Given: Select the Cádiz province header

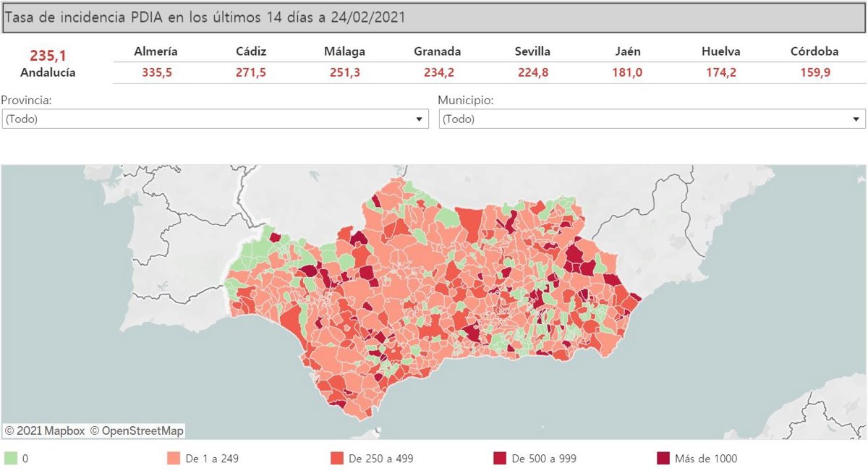Looking at the screenshot, I should click(x=251, y=51).
